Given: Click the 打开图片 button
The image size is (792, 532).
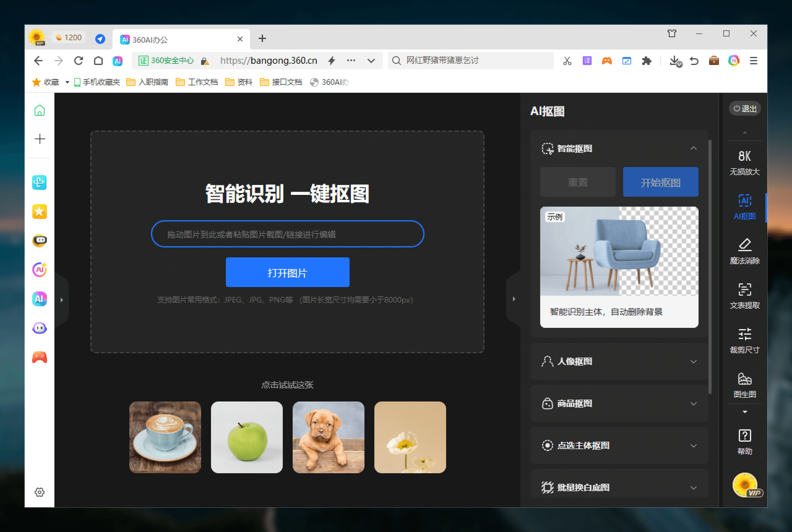Looking at the screenshot, I should [x=287, y=272].
